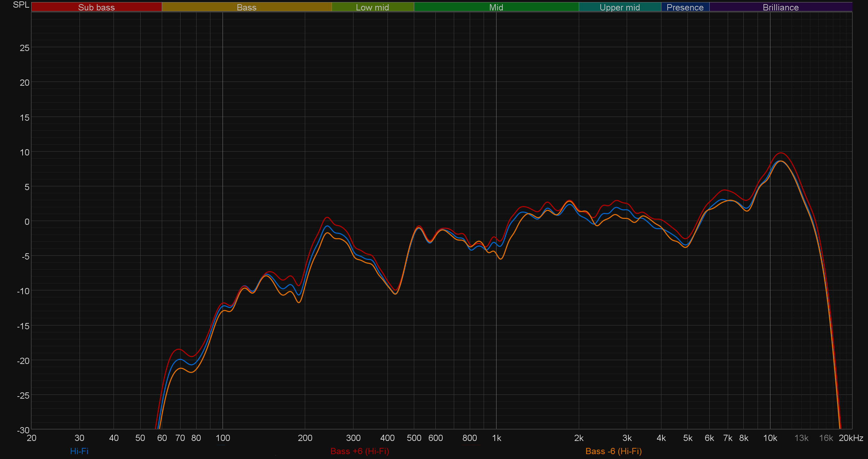
Task: Click the 20kHz frequency axis label
Action: (851, 438)
